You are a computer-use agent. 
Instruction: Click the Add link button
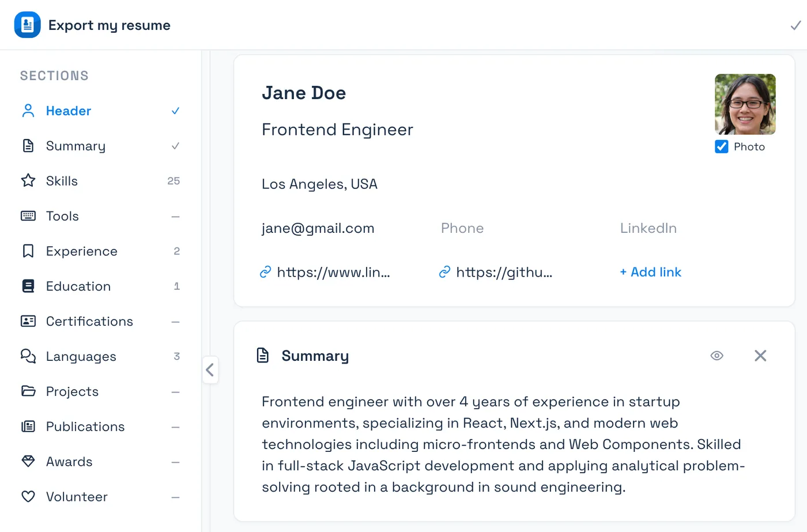point(651,272)
